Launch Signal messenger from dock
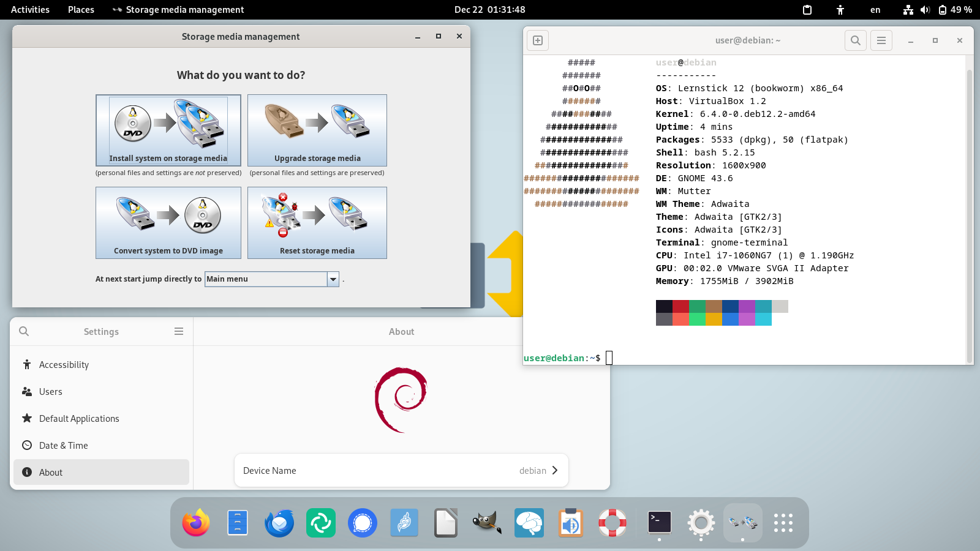Viewport: 980px width, 551px height. [x=363, y=523]
